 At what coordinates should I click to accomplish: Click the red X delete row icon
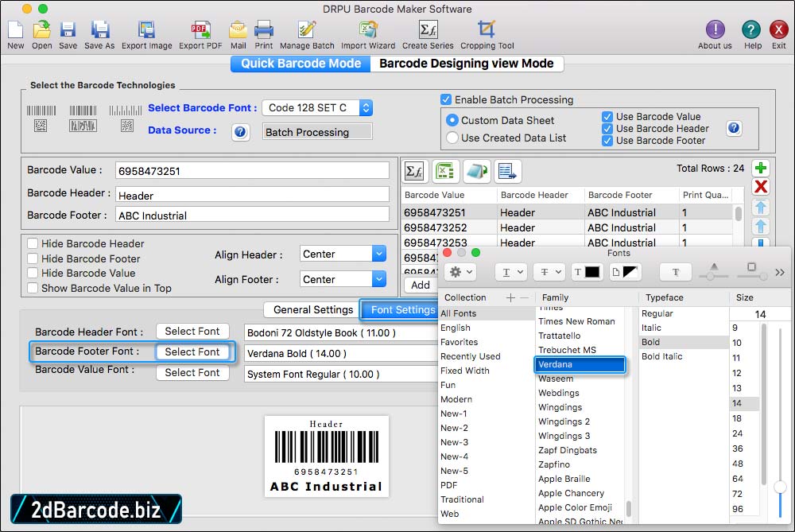[x=761, y=187]
